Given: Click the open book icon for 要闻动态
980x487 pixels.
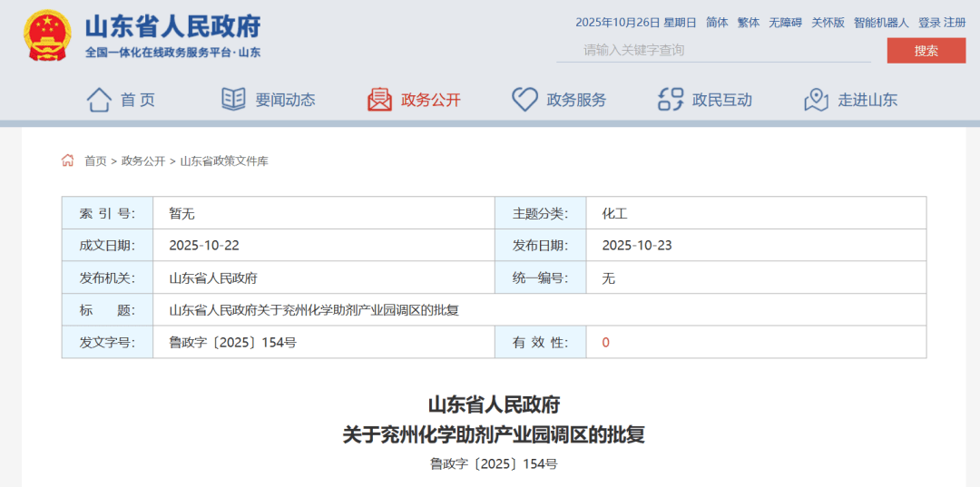Looking at the screenshot, I should click(x=233, y=100).
